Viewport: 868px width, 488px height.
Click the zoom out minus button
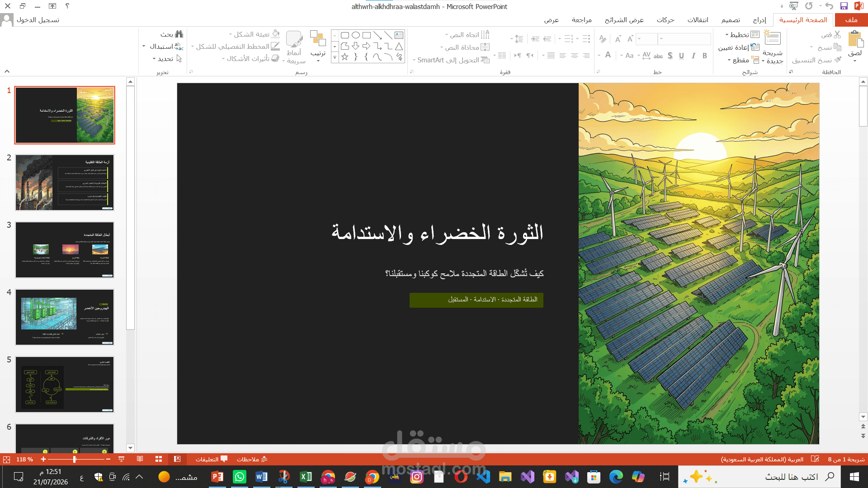click(108, 459)
